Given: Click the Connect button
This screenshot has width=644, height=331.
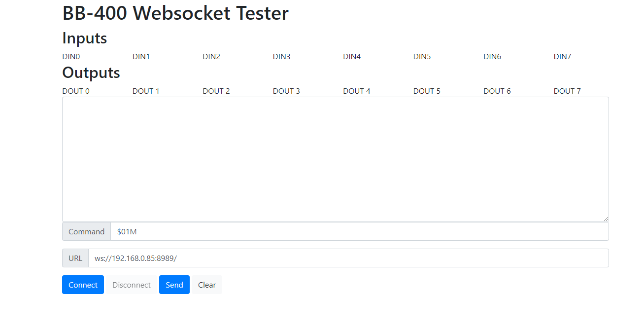Looking at the screenshot, I should (83, 285).
